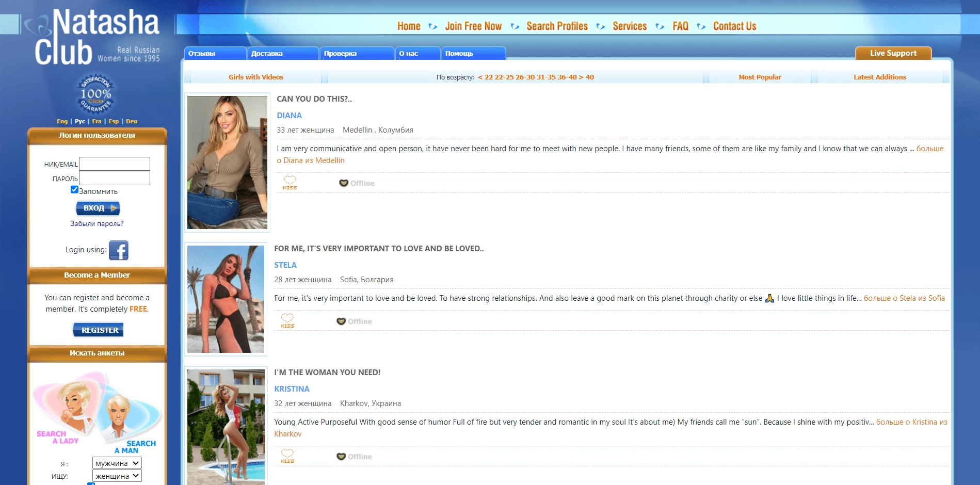The height and width of the screenshot is (485, 980).
Task: Switch language to Esp
Action: [114, 121]
